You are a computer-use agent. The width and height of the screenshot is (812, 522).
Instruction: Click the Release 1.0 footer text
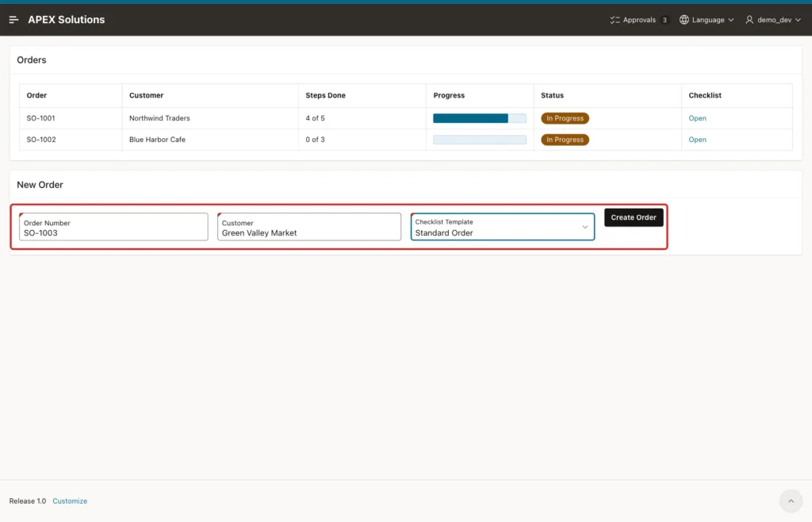click(28, 501)
